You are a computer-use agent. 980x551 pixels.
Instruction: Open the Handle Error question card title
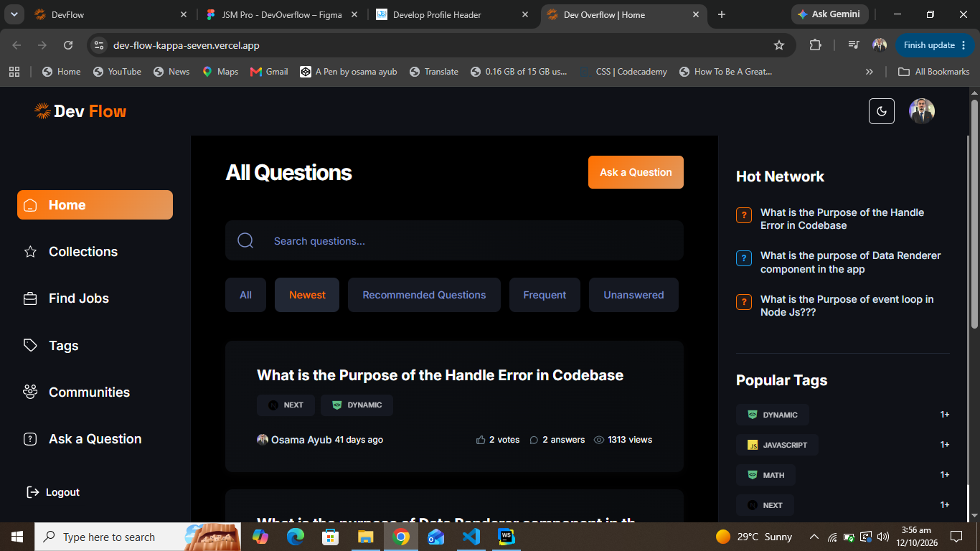(440, 375)
